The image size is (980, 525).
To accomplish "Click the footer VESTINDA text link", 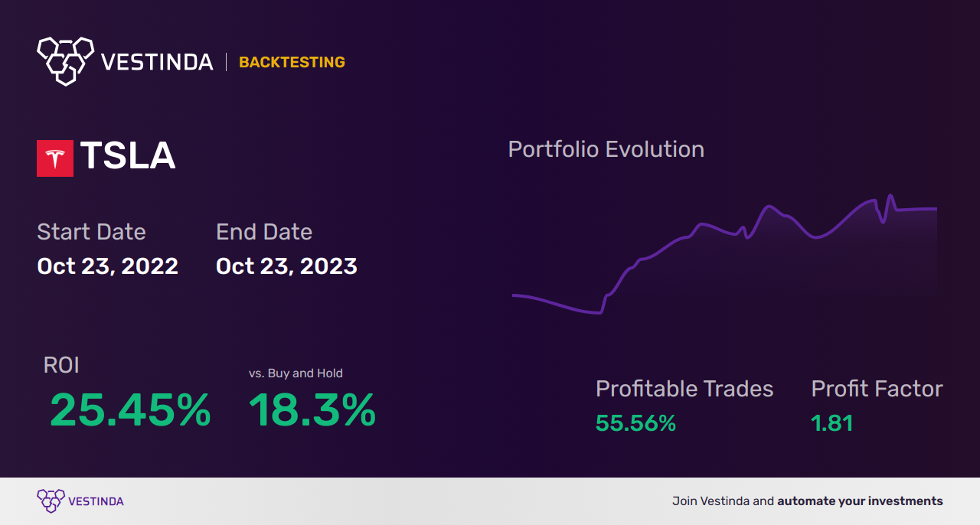I will coord(96,501).
